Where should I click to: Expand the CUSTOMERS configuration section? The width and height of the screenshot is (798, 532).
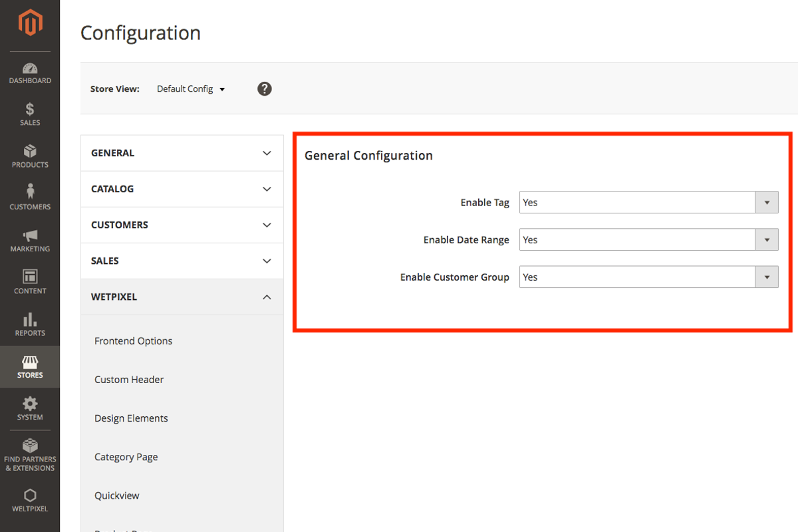182,225
